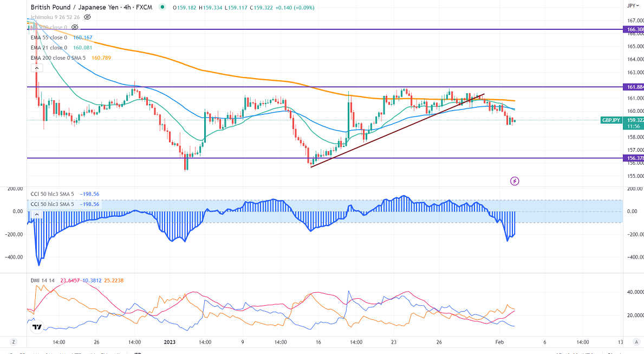Click the 166.308 resistance price label
644x354 pixels.
634,29
